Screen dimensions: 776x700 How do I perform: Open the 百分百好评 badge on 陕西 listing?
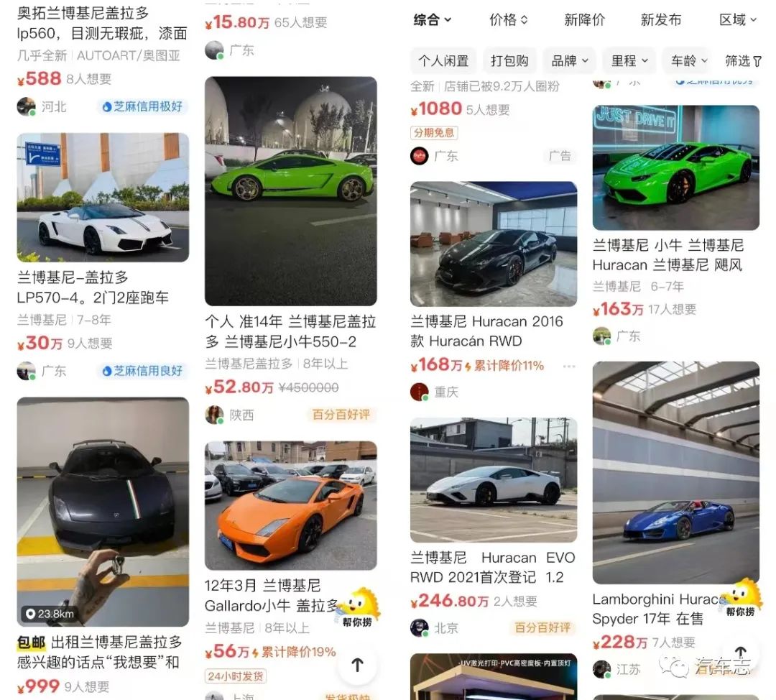coord(341,415)
